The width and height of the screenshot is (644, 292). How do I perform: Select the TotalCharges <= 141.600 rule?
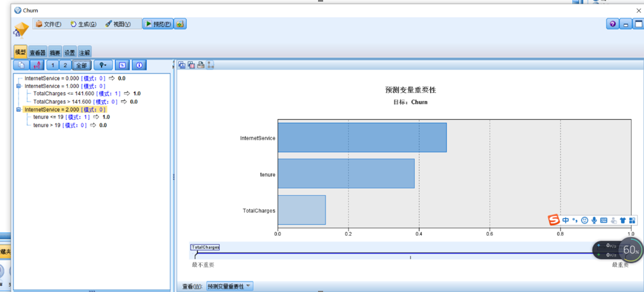point(86,94)
